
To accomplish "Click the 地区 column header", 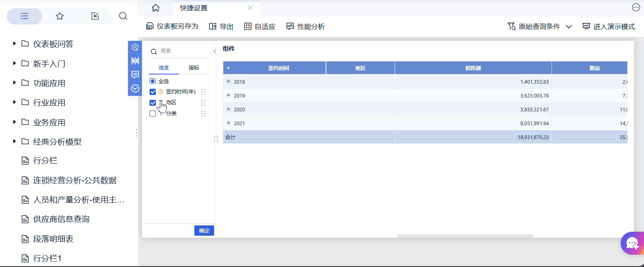I will pos(360,68).
